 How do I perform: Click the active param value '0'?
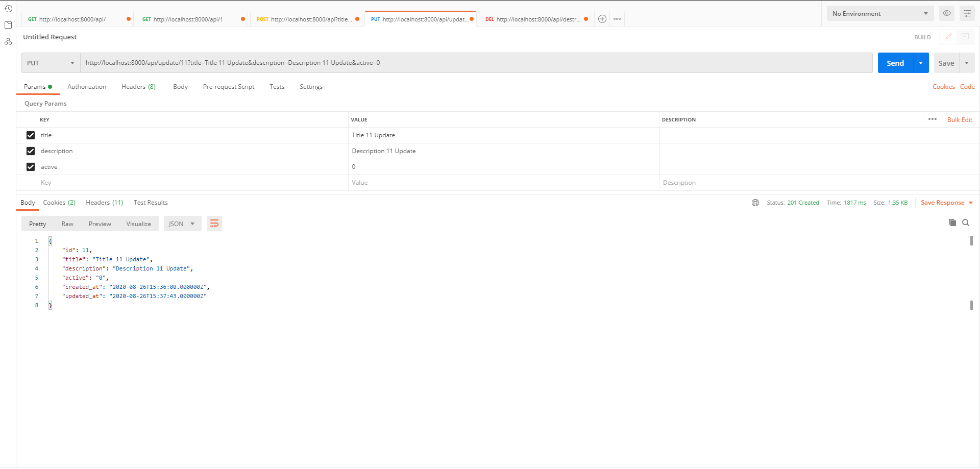coord(503,167)
